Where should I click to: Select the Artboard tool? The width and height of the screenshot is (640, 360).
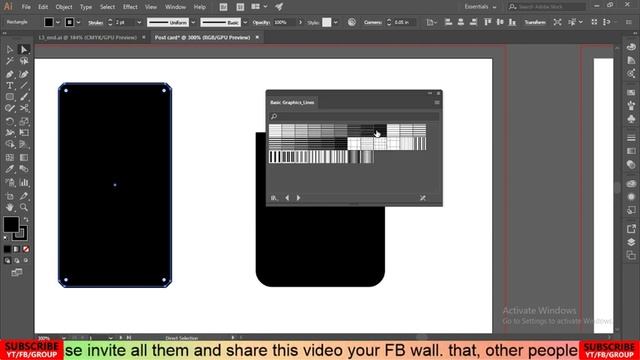pyautogui.click(x=10, y=196)
